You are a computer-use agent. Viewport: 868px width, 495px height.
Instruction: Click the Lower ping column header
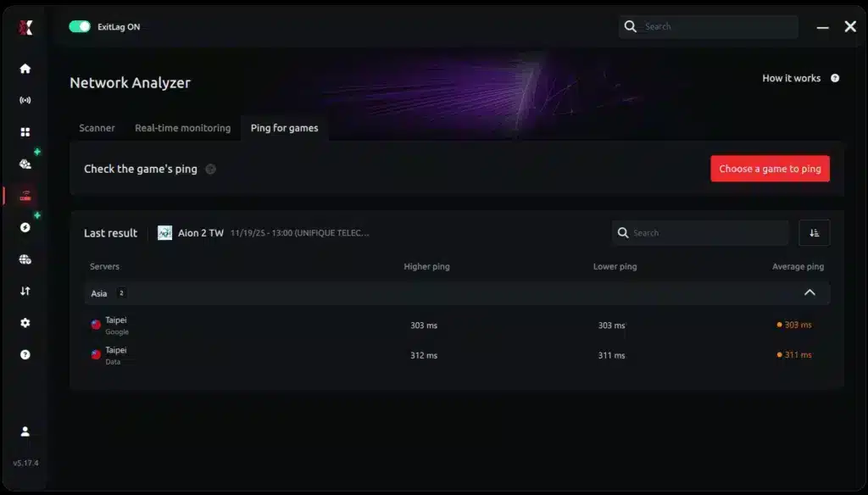coord(615,266)
